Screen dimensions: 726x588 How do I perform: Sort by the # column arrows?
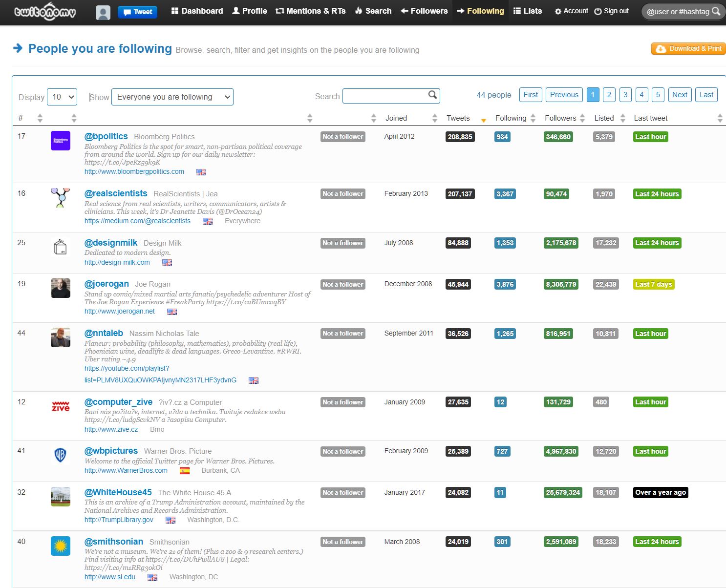click(40, 118)
